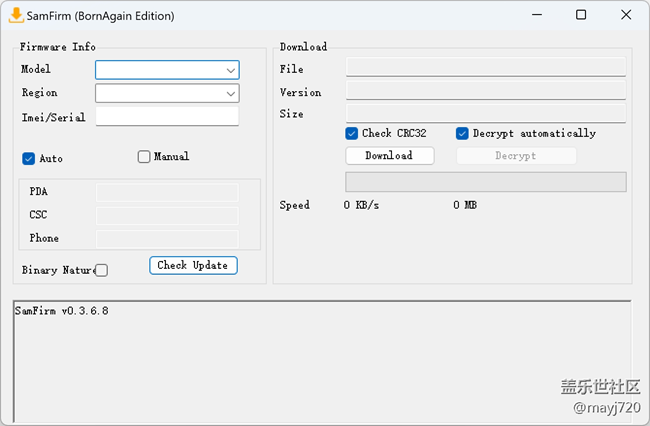Uncheck the Check CRC32 option
Image resolution: width=650 pixels, height=426 pixels.
pos(352,133)
